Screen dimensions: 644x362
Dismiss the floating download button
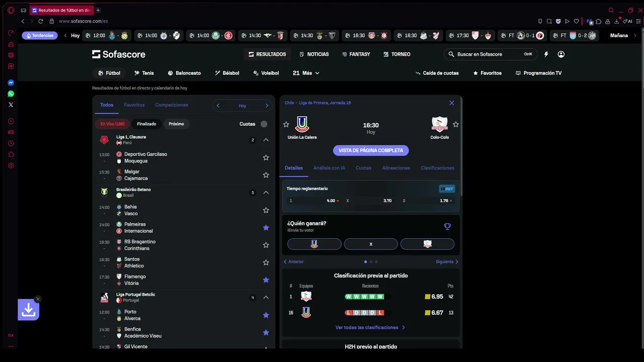tap(38, 299)
